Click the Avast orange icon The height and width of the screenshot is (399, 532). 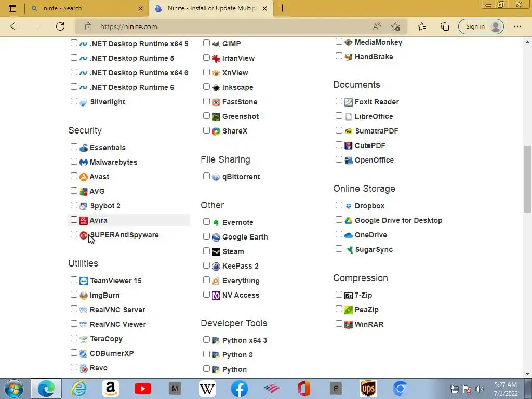[x=84, y=177]
